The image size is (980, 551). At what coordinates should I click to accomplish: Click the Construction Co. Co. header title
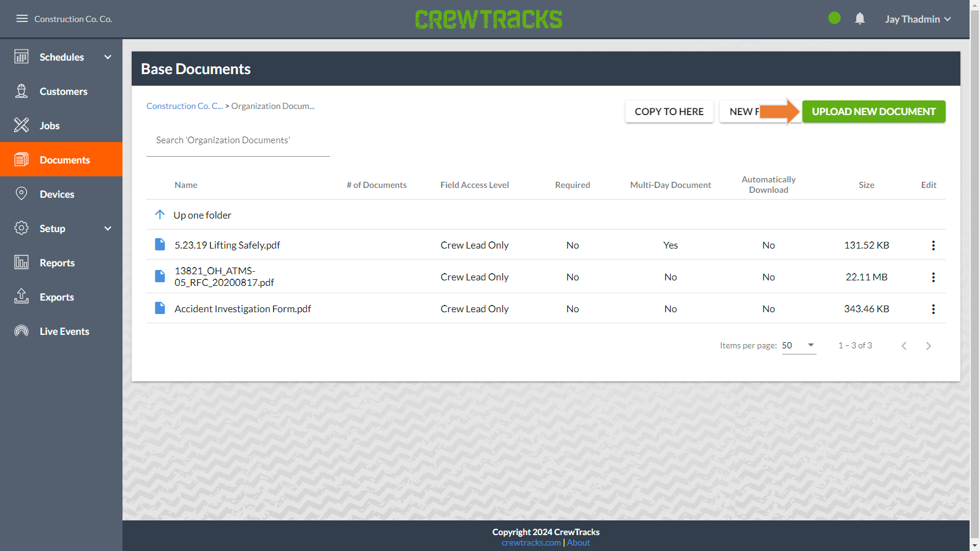tap(73, 19)
